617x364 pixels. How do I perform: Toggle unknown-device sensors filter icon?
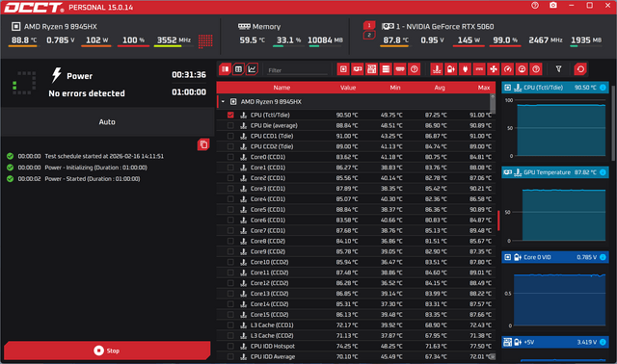414,69
